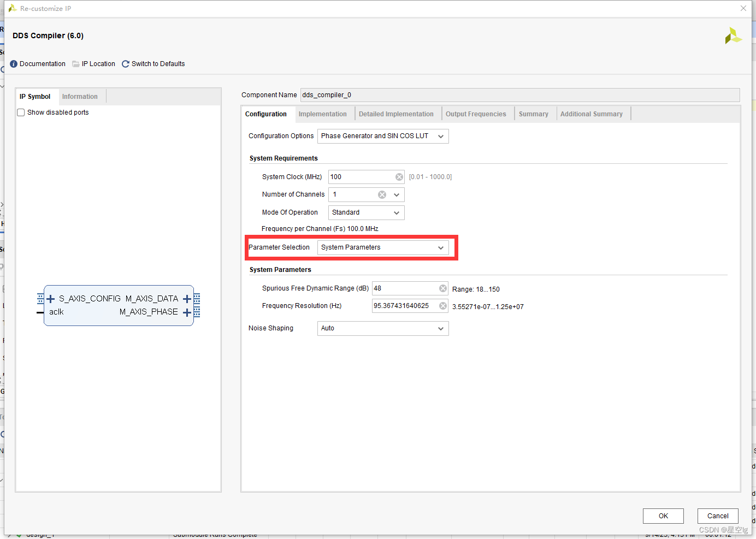Click the Component Name input field
Image resolution: width=756 pixels, height=539 pixels.
coord(520,95)
